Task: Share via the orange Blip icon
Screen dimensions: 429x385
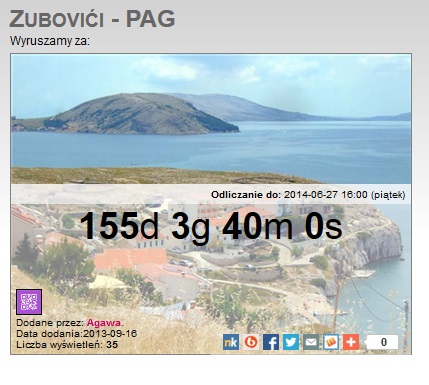Action: point(251,342)
